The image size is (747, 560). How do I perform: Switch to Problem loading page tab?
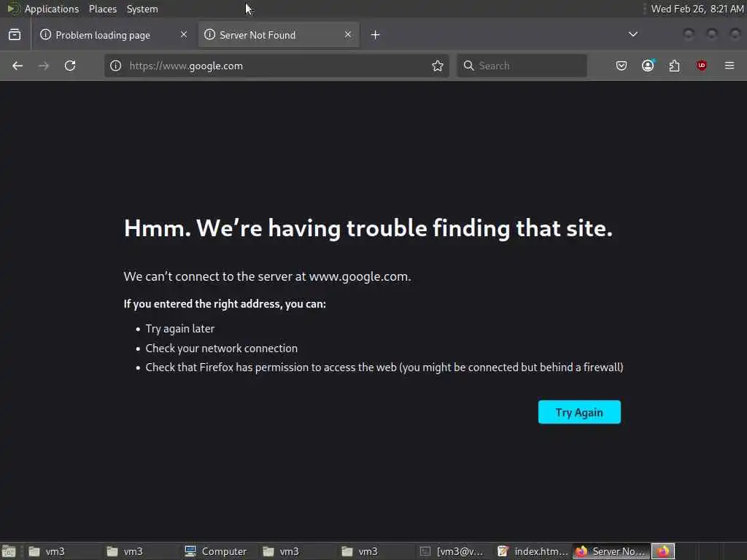click(x=115, y=35)
